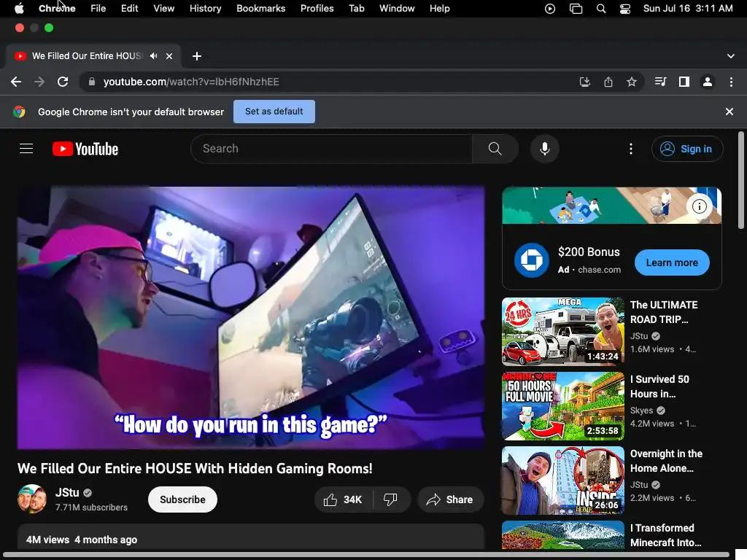Click 'Skyes' channel name in sidebar
747x560 pixels.
[x=641, y=411]
